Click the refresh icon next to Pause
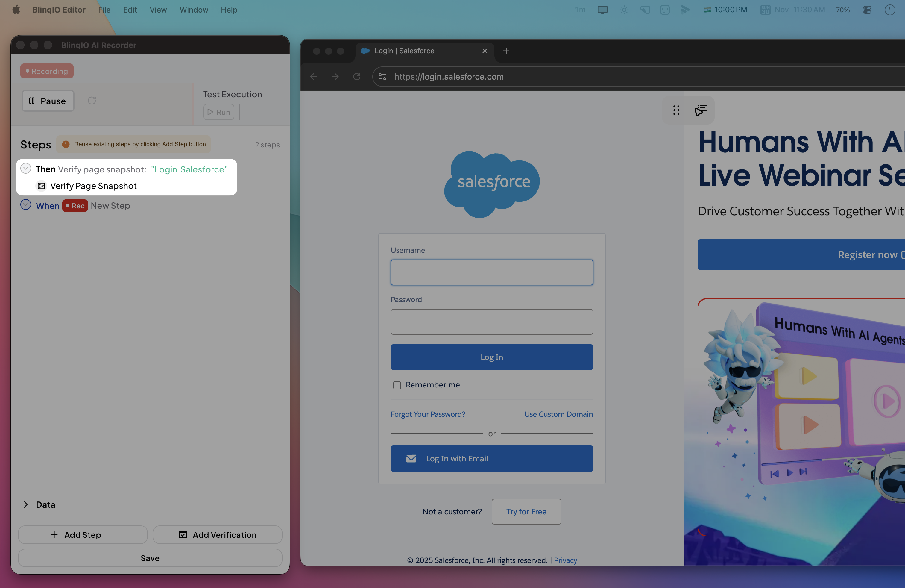The height and width of the screenshot is (588, 905). [92, 101]
